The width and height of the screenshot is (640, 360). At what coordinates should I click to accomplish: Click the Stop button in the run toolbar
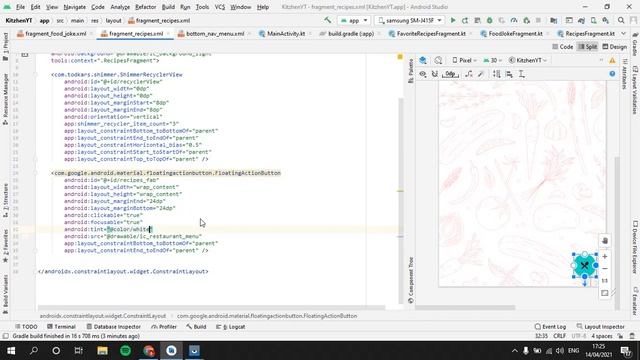(x=538, y=20)
